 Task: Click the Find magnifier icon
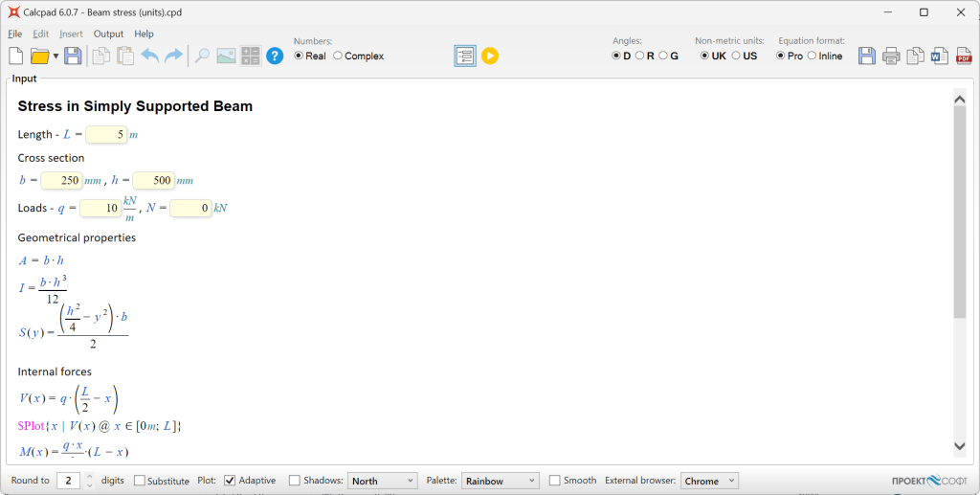(202, 56)
